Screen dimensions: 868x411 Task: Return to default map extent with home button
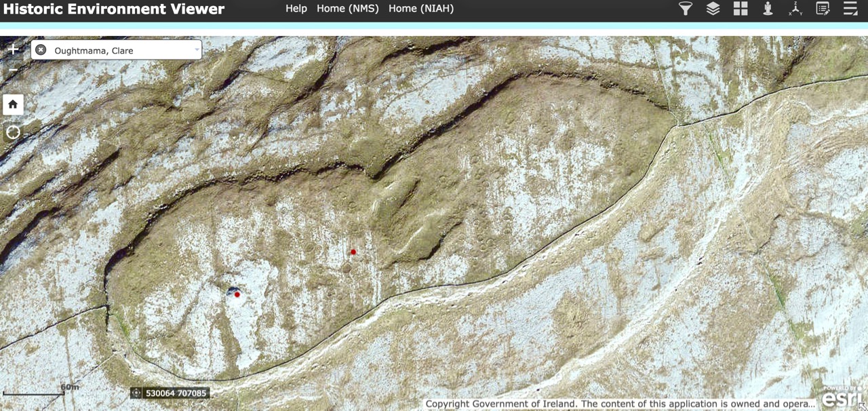[x=13, y=104]
